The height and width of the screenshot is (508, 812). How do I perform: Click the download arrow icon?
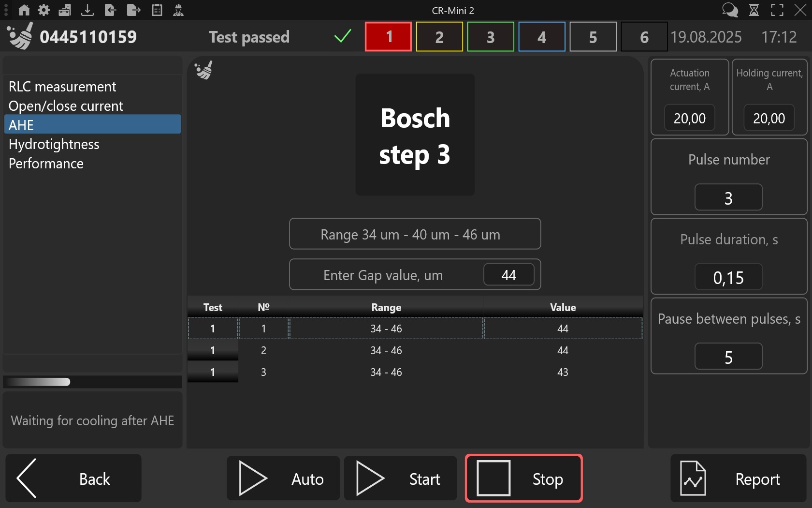click(x=87, y=10)
